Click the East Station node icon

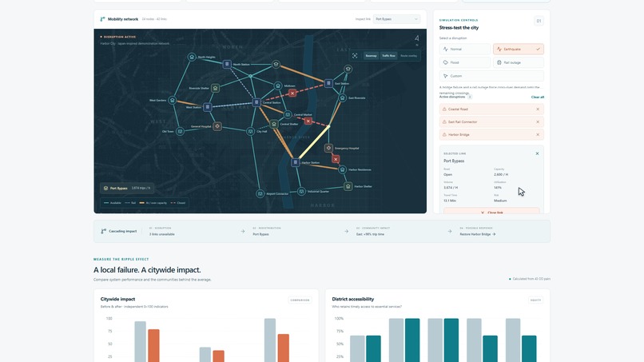pyautogui.click(x=328, y=83)
